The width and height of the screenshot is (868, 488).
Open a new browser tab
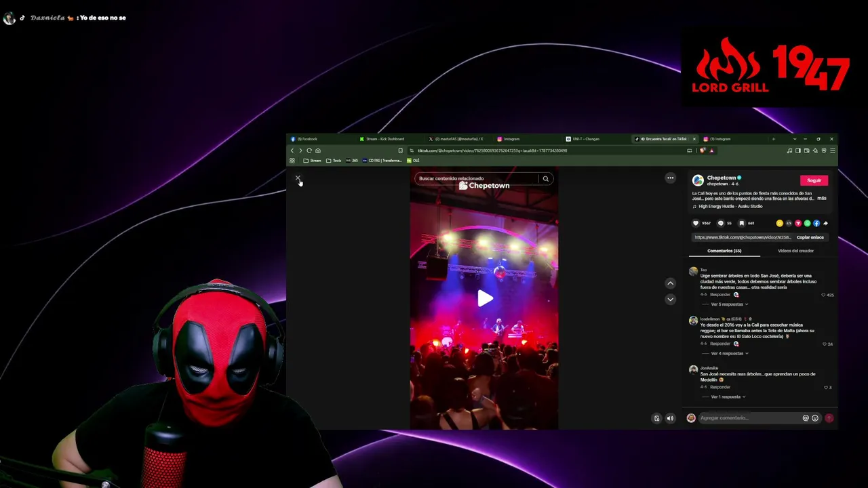(x=773, y=139)
